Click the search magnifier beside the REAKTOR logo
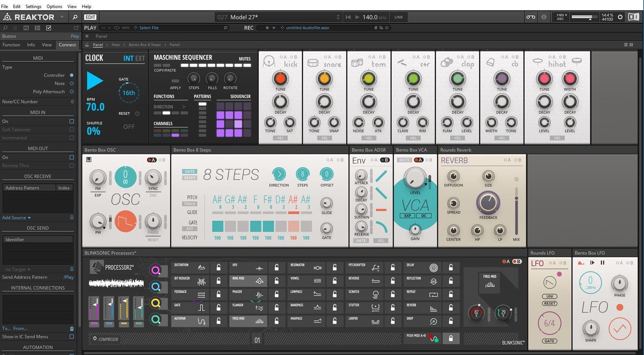Screen dimensions: 644x355 click(x=75, y=17)
